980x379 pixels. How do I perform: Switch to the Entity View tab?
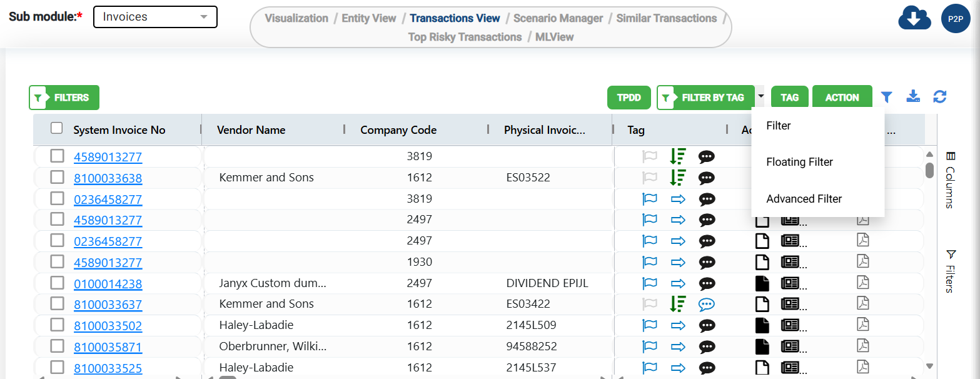tap(369, 18)
